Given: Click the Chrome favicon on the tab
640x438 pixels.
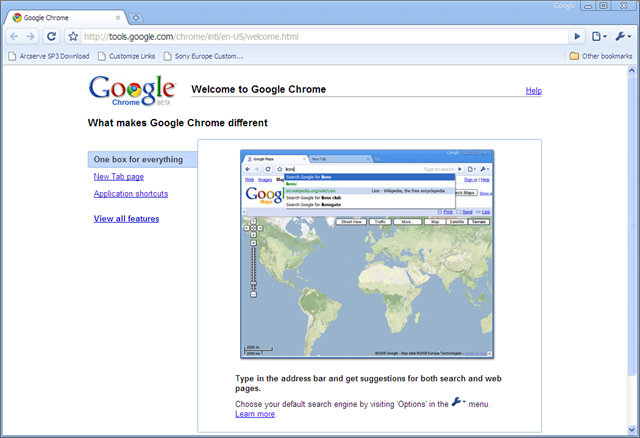Looking at the screenshot, I should (17, 18).
